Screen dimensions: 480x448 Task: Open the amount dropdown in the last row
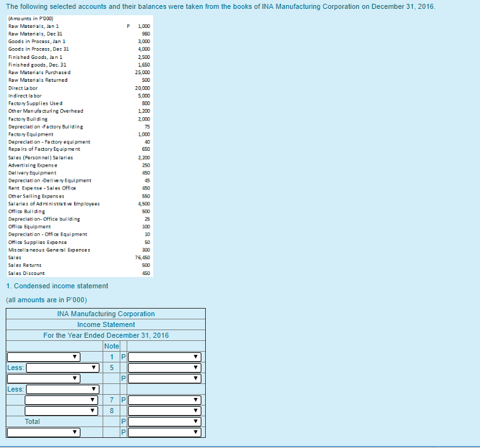(165, 432)
